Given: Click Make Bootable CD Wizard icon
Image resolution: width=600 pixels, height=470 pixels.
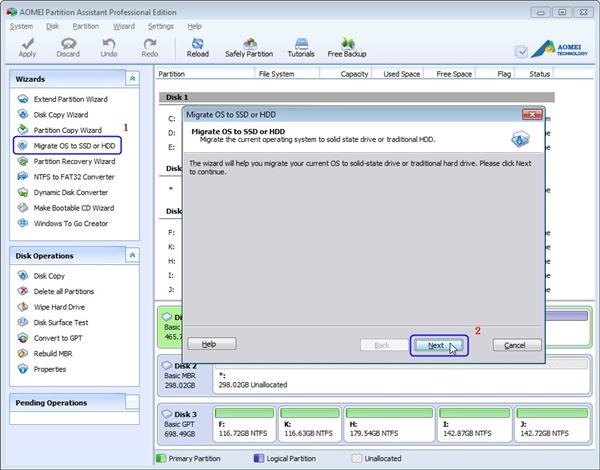Looking at the screenshot, I should (x=23, y=208).
